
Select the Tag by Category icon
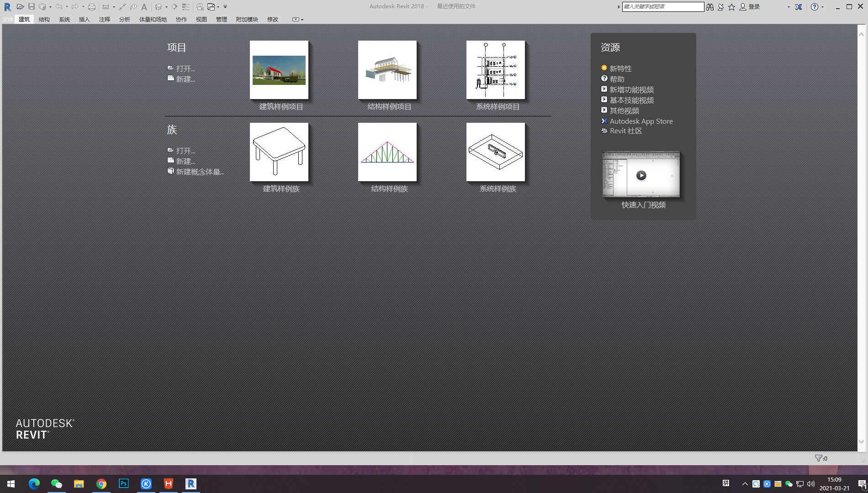coord(133,6)
